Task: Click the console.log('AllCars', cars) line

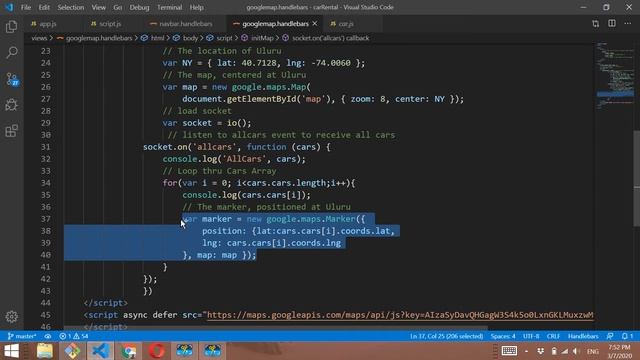Action: coord(234,159)
